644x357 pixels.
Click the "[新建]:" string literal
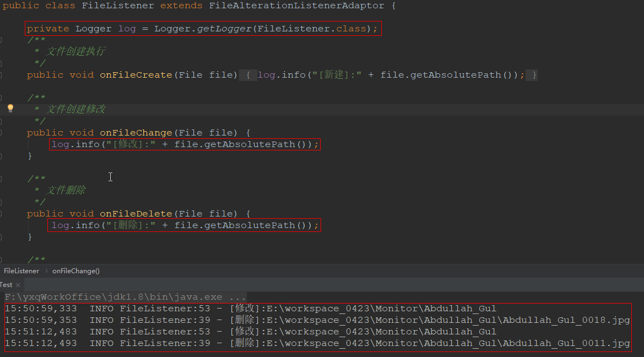tap(337, 75)
